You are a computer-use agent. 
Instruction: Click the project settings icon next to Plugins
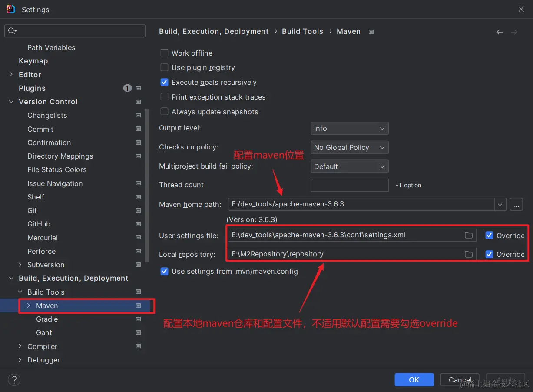click(138, 88)
